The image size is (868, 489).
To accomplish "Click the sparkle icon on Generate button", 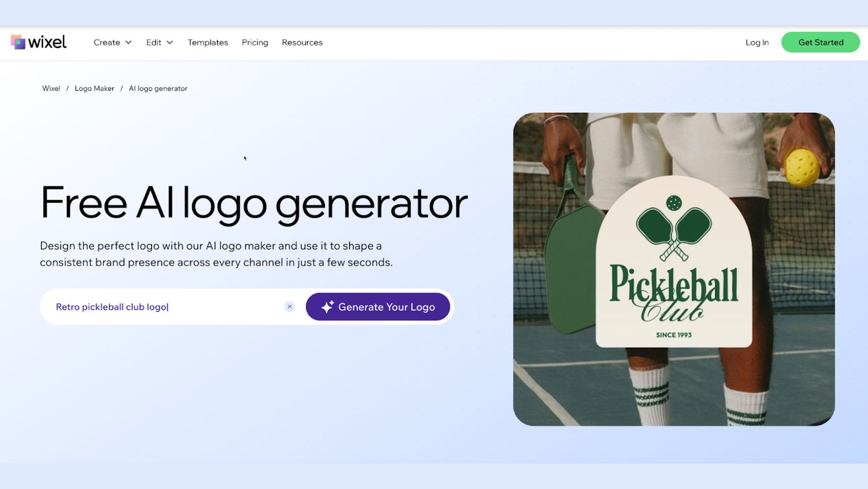I will tap(327, 307).
